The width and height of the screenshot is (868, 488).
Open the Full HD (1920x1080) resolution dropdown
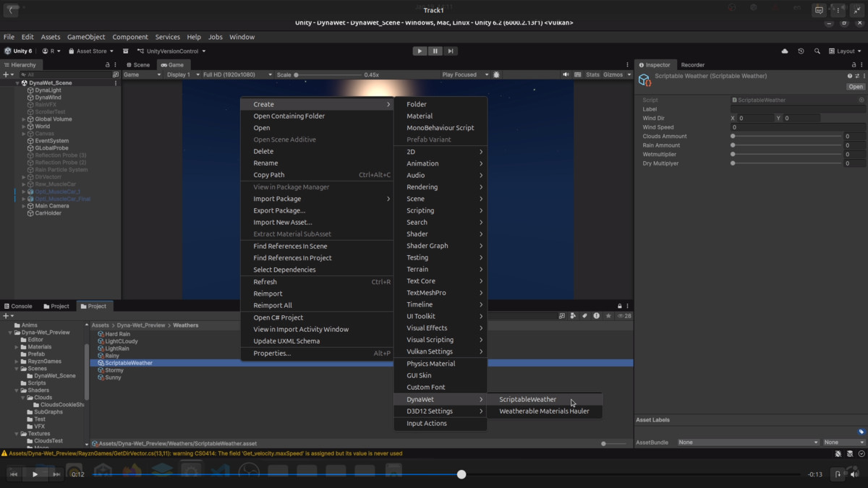(x=237, y=74)
